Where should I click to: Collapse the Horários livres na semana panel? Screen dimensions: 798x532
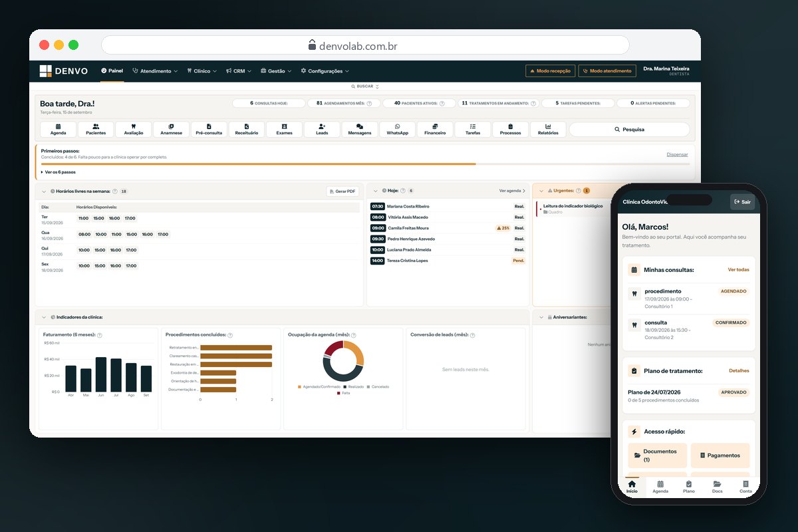tap(44, 192)
